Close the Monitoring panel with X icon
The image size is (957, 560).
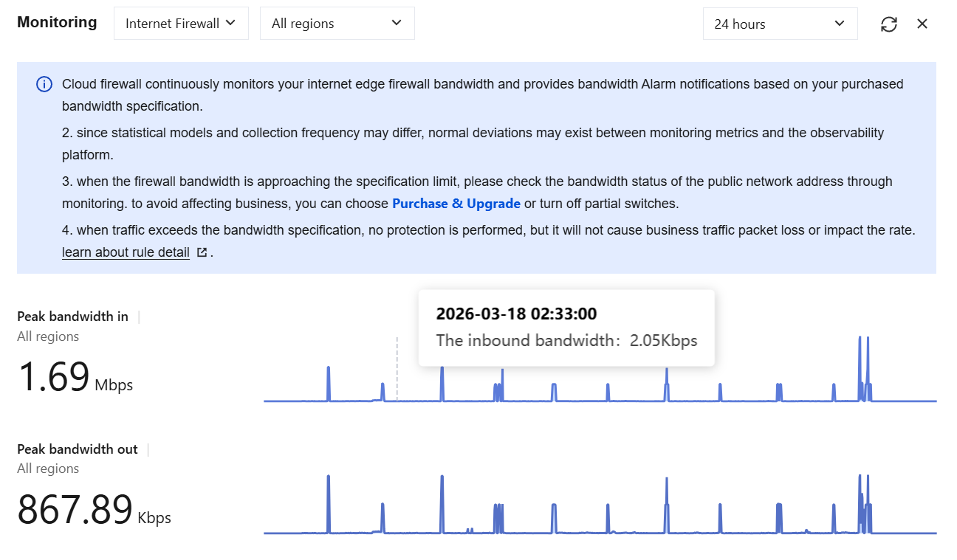[922, 24]
